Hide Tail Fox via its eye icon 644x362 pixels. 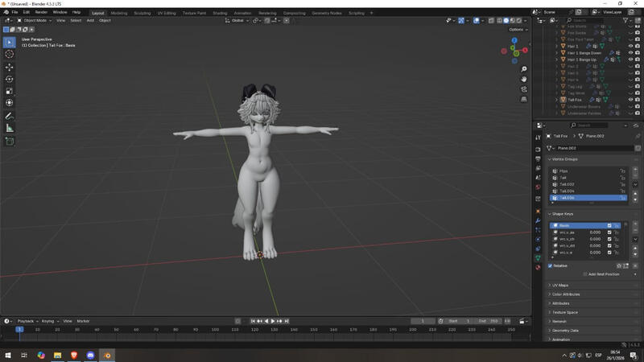[x=631, y=100]
